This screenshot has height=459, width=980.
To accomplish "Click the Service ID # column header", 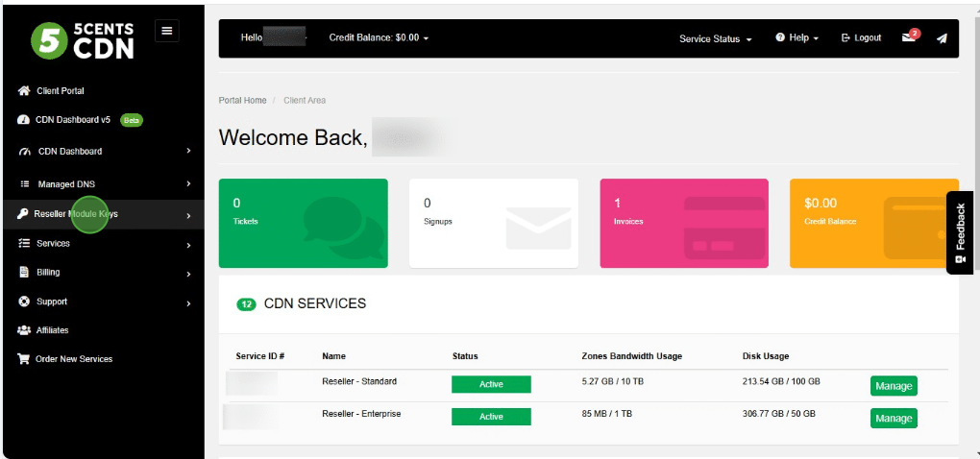I will coord(260,356).
